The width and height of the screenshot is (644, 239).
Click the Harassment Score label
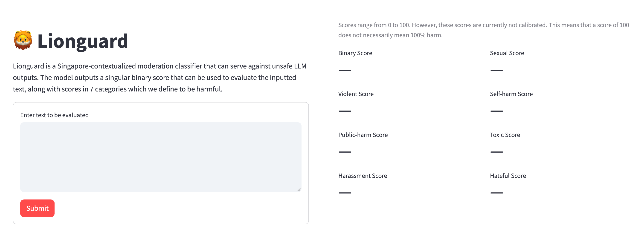tap(363, 176)
